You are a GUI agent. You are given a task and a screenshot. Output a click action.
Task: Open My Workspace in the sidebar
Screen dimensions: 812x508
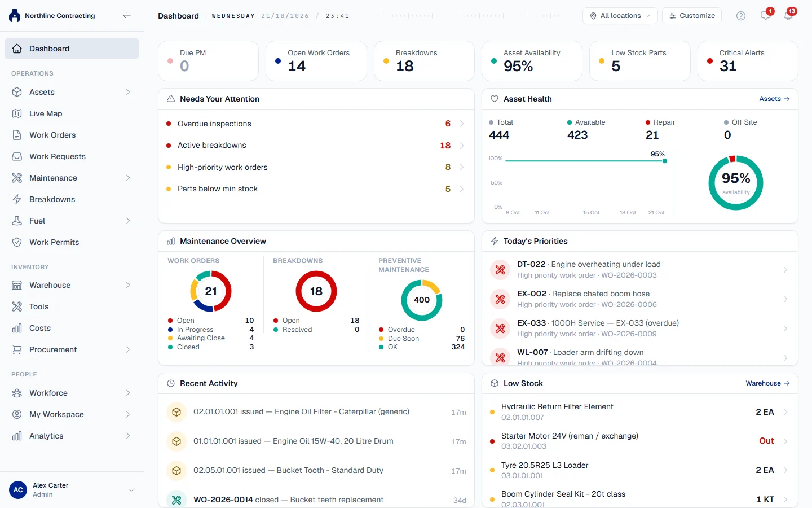[x=72, y=414]
